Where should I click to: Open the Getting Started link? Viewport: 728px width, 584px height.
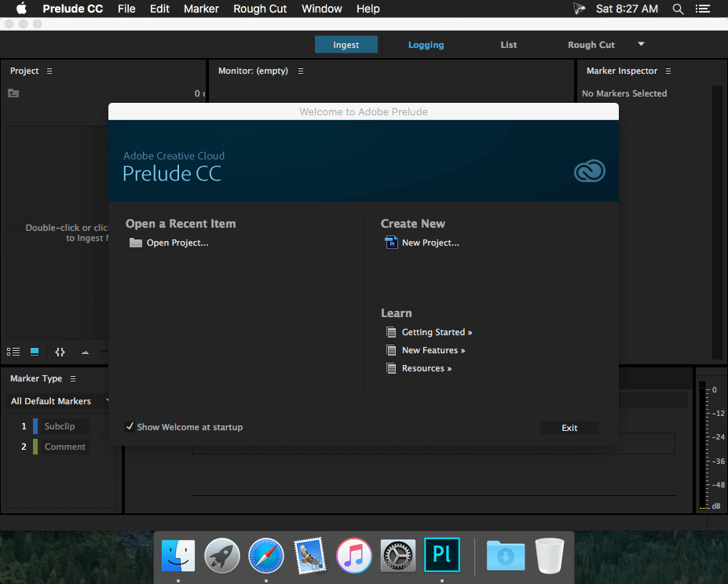[437, 332]
